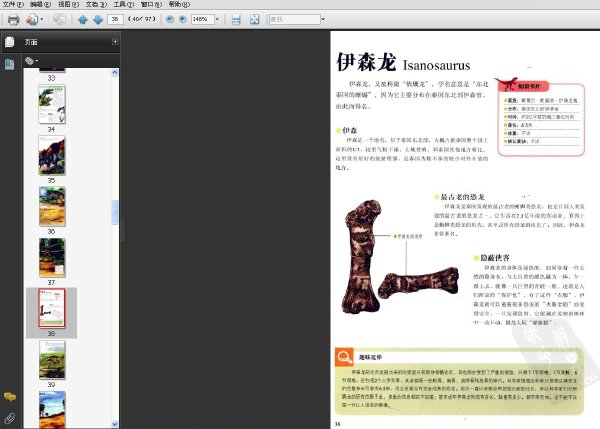
Task: Click the red dinosaur icon on the info card
Action: tap(507, 84)
